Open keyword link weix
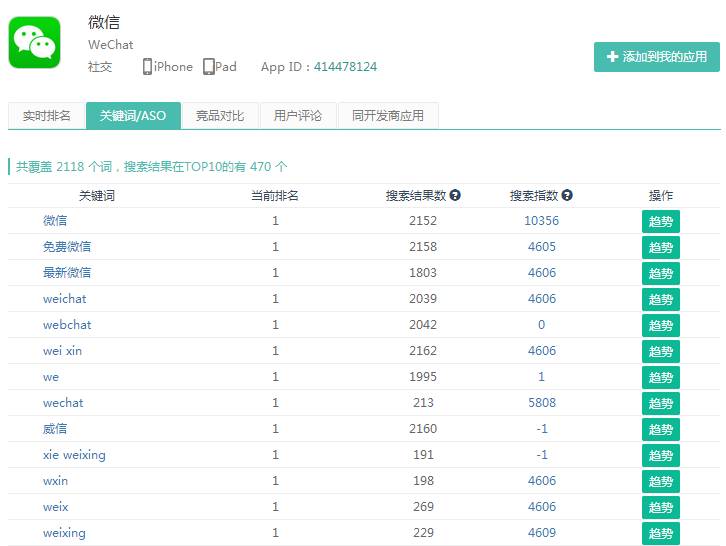This screenshot has width=726, height=546. tap(56, 507)
